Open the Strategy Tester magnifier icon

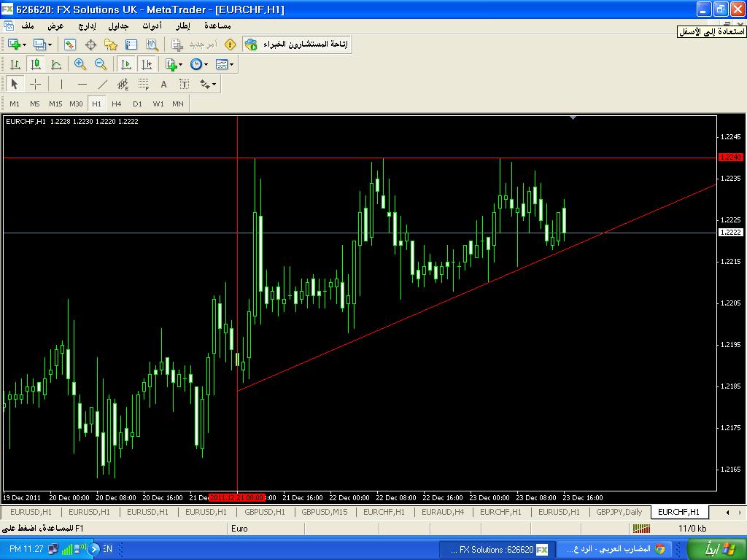pyautogui.click(x=152, y=44)
